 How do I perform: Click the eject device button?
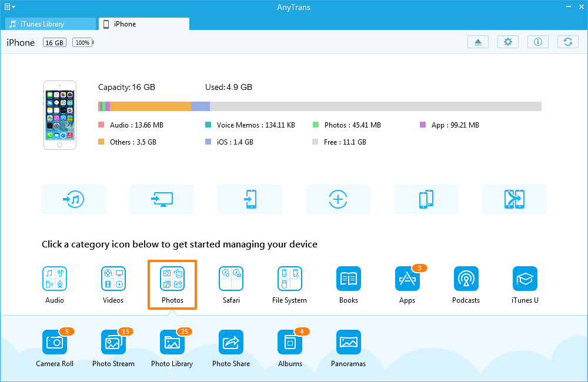pos(478,42)
